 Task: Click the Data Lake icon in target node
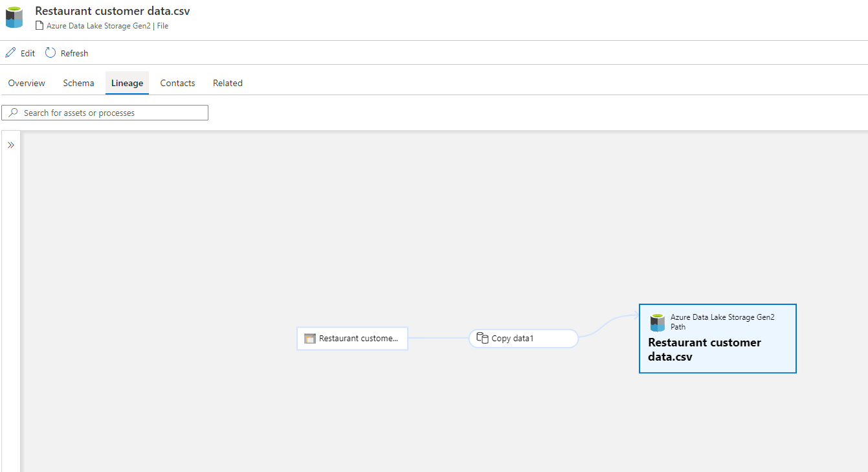[x=658, y=322]
